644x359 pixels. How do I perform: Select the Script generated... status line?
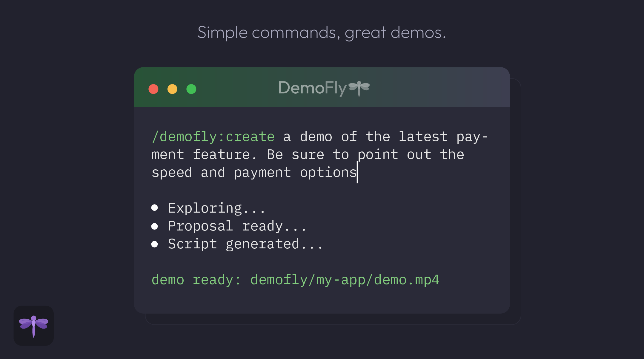245,244
